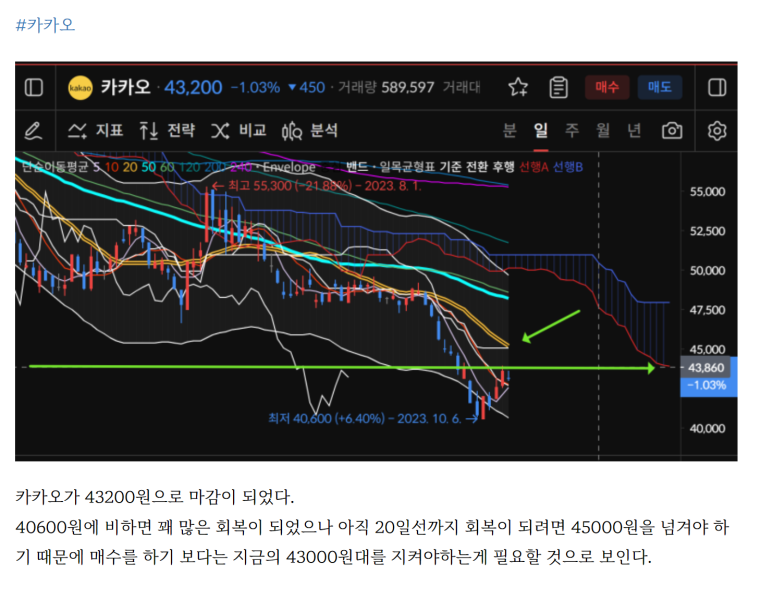Click the yellow kakao logo

80,88
